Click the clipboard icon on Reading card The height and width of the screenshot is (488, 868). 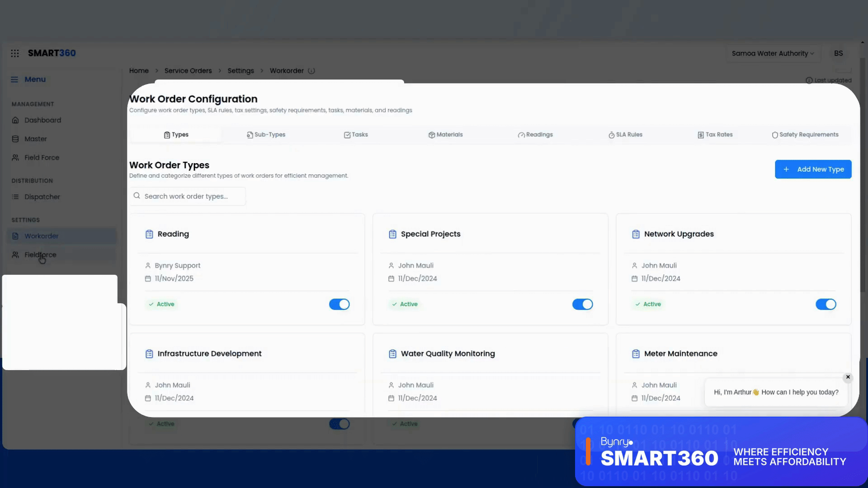coord(149,234)
